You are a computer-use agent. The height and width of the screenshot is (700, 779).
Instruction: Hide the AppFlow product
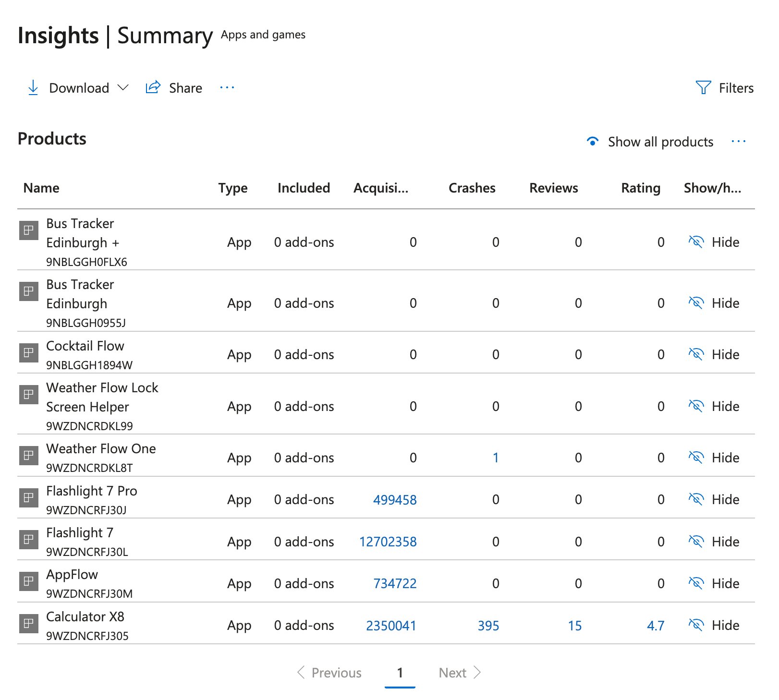714,583
